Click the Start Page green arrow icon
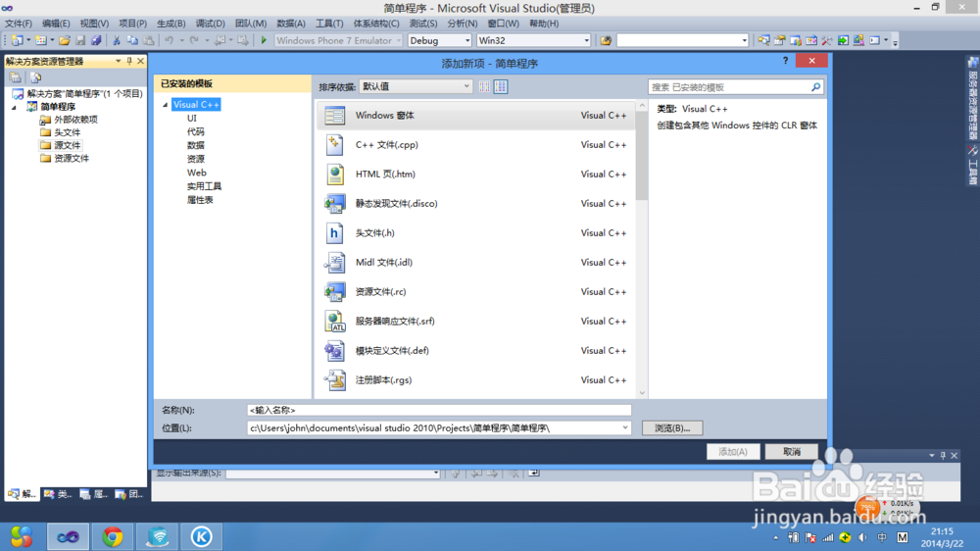The height and width of the screenshot is (551, 980). pos(843,40)
